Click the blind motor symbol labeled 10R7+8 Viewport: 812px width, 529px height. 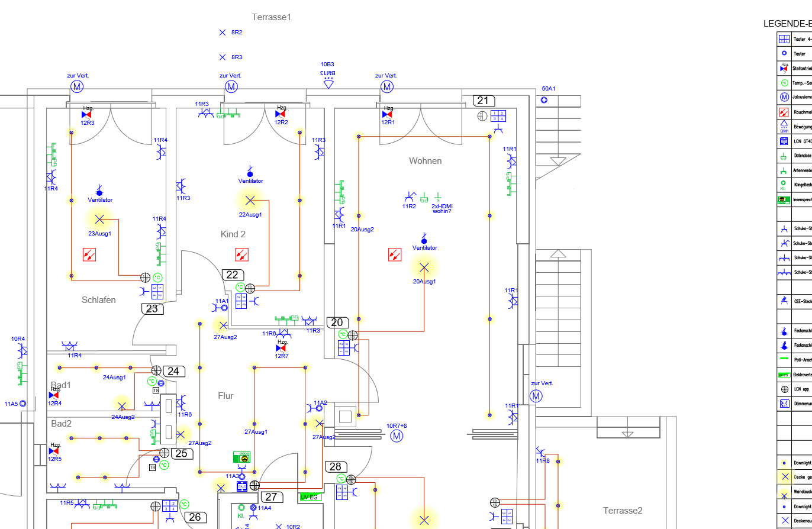(397, 436)
